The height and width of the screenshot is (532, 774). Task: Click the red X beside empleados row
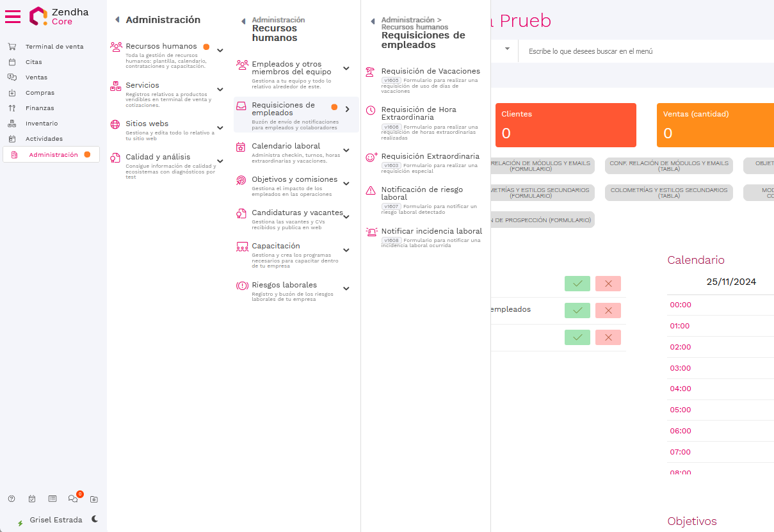click(x=608, y=310)
